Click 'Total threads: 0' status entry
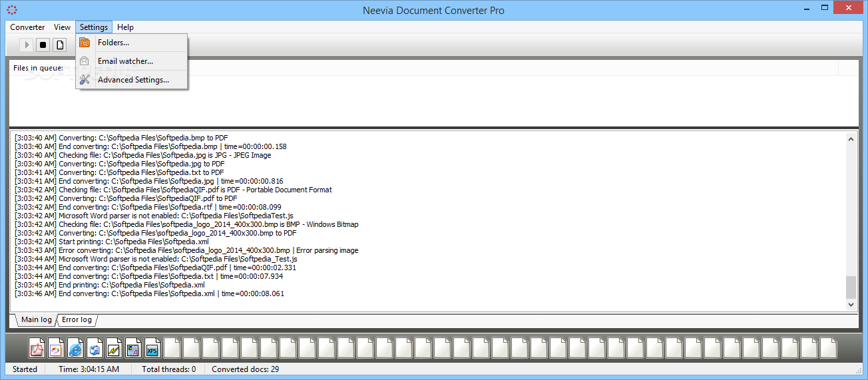This screenshot has height=380, width=868. click(x=168, y=369)
